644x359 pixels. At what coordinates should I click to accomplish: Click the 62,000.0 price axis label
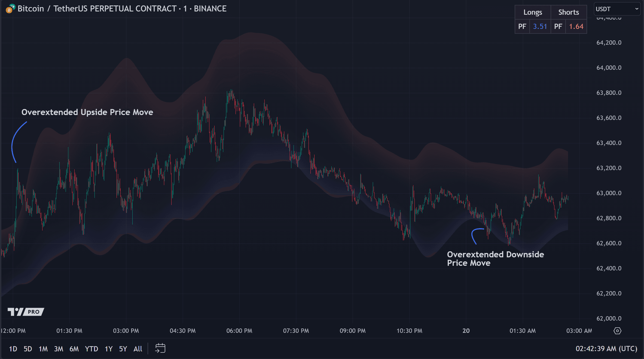[x=609, y=318]
